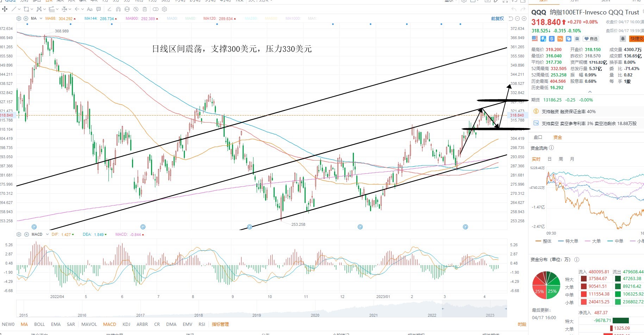
Task: Click the orange 快捷交易 button
Action: coord(637,39)
